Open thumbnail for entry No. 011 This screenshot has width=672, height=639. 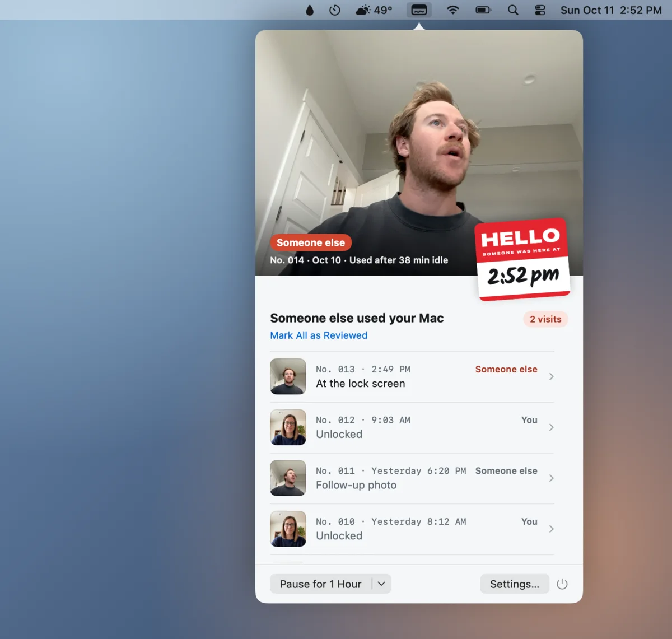point(288,478)
